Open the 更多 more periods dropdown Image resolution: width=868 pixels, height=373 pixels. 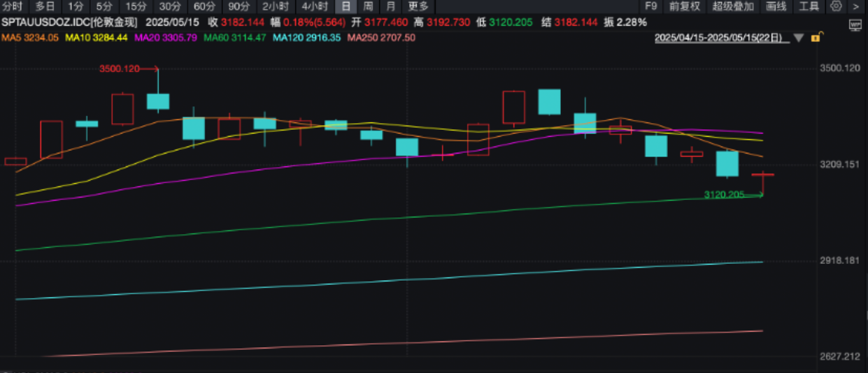(x=418, y=6)
